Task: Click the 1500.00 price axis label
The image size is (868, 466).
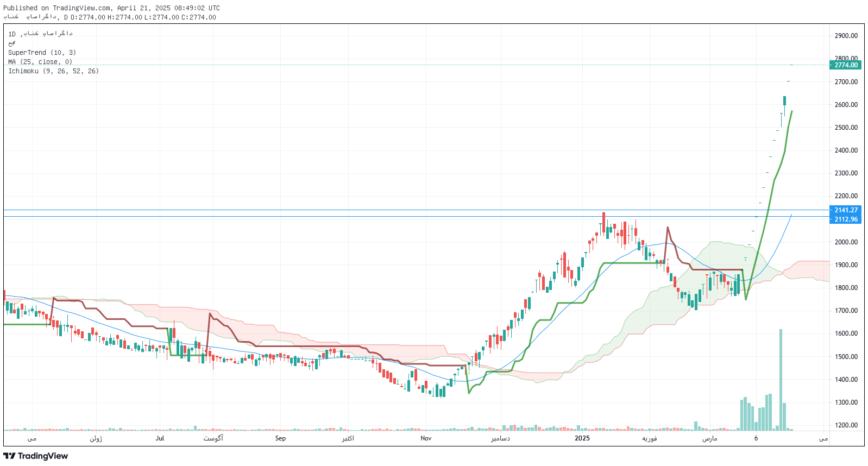Action: pyautogui.click(x=846, y=357)
